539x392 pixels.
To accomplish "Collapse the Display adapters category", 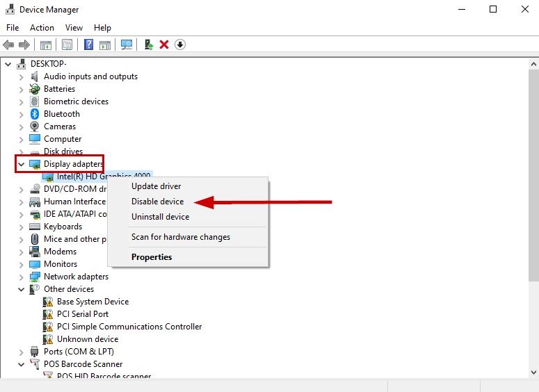I will tap(21, 164).
